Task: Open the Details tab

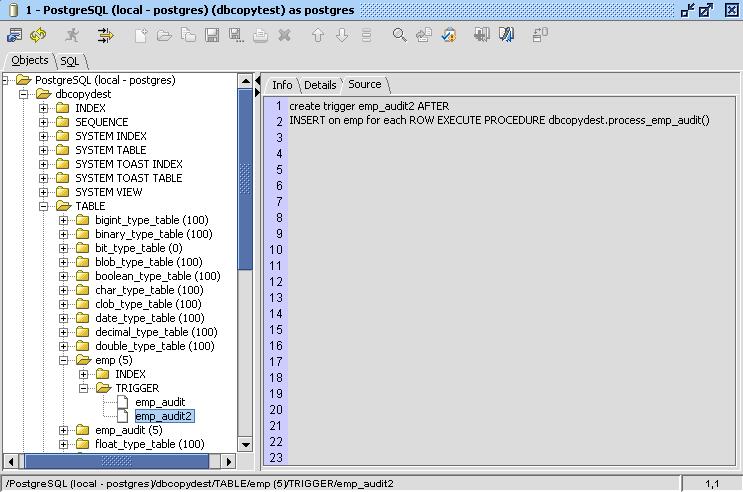Action: 320,85
